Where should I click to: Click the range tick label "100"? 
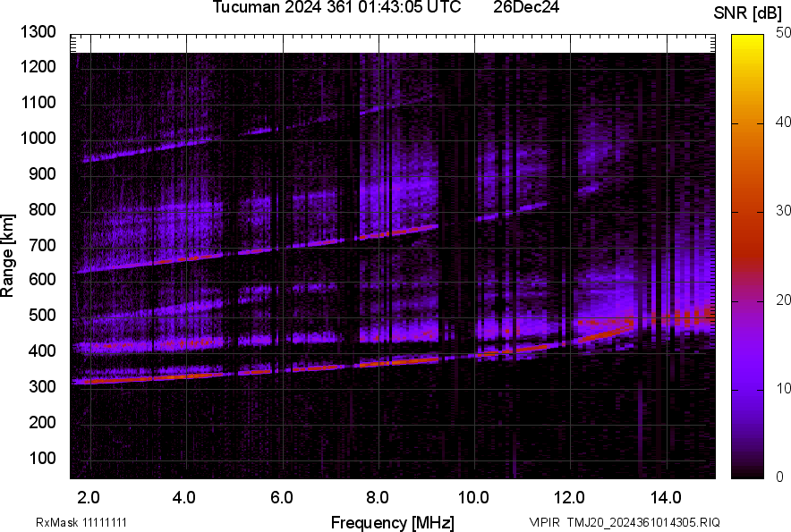(42, 458)
